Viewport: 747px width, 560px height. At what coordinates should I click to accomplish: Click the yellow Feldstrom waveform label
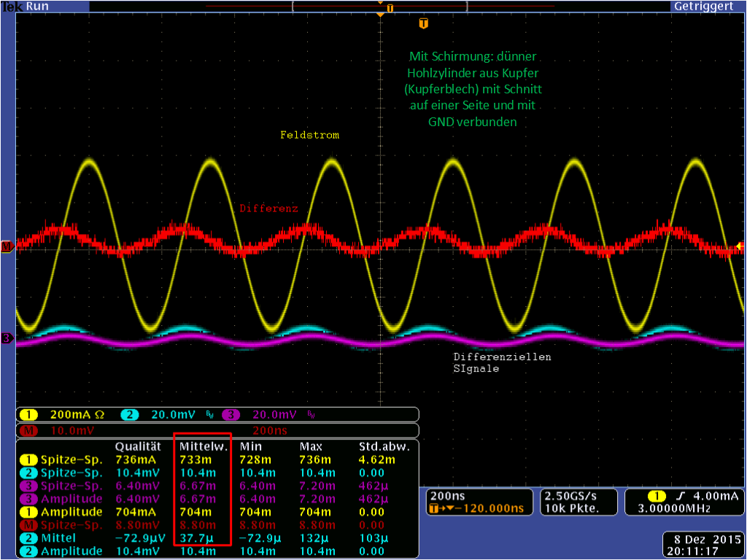click(x=309, y=135)
